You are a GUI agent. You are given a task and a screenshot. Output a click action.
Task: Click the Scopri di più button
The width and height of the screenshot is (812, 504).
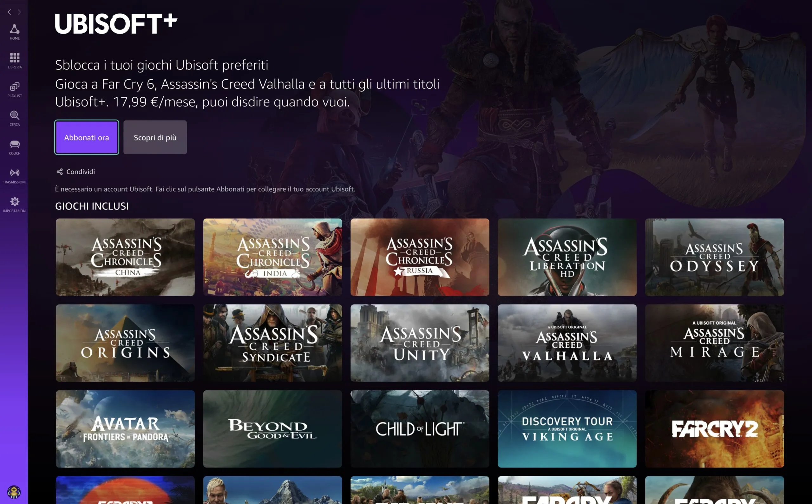[x=155, y=137]
